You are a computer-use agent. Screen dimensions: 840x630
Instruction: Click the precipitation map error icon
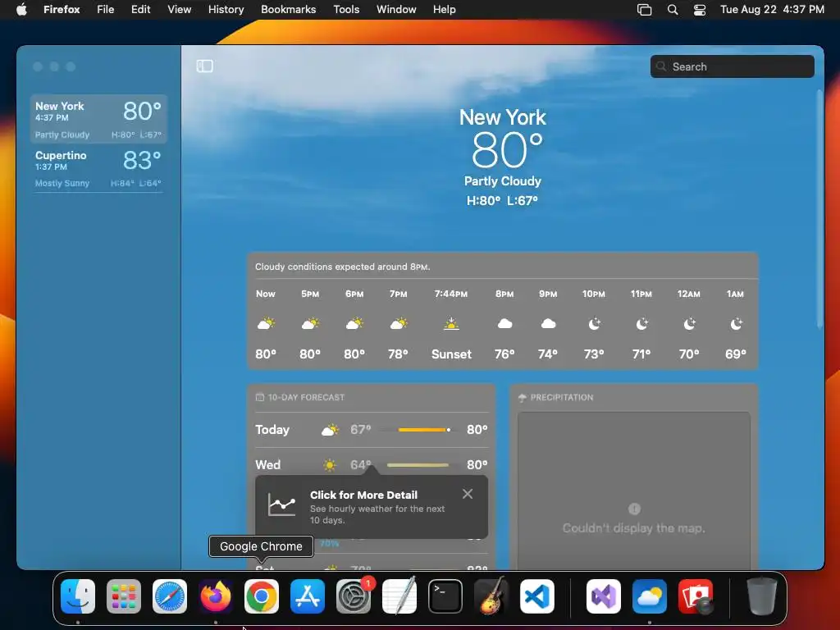pyautogui.click(x=634, y=509)
